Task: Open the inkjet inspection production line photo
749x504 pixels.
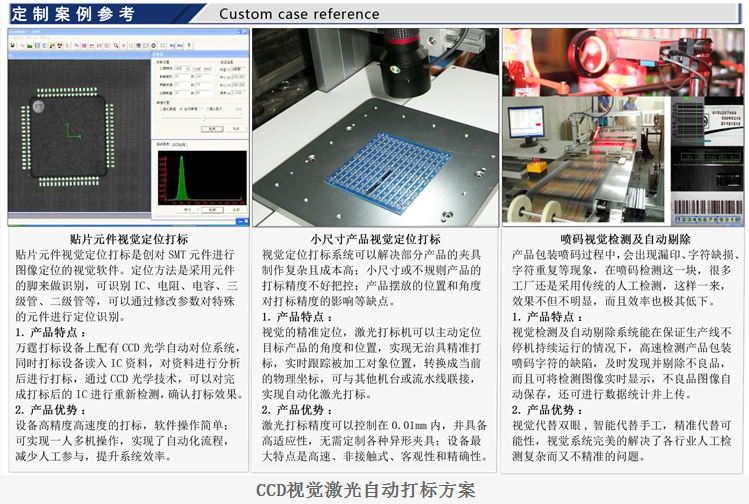Action: 583,159
